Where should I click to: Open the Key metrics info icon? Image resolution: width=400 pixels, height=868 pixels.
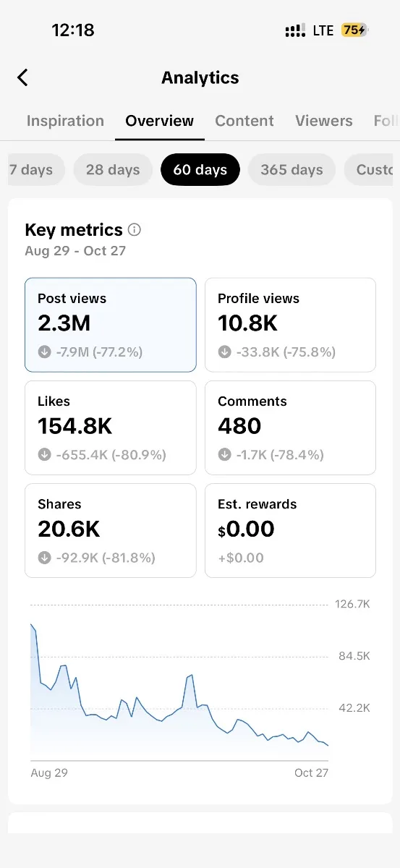click(135, 230)
